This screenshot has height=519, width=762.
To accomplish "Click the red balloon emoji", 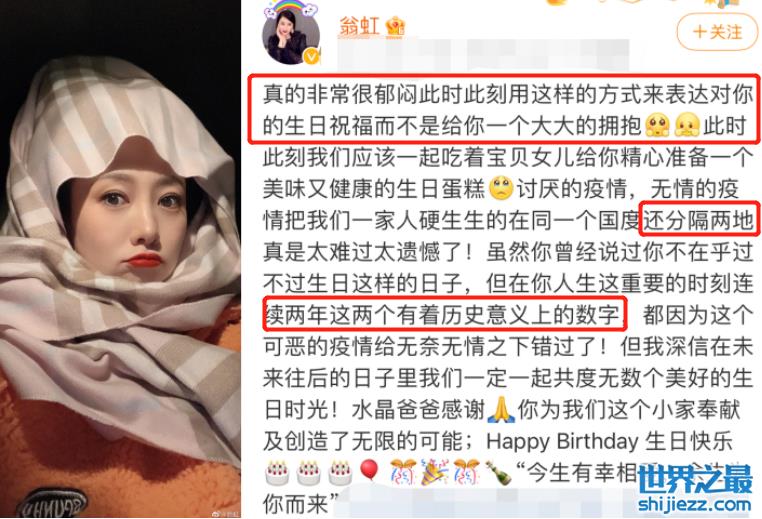I will tap(369, 471).
